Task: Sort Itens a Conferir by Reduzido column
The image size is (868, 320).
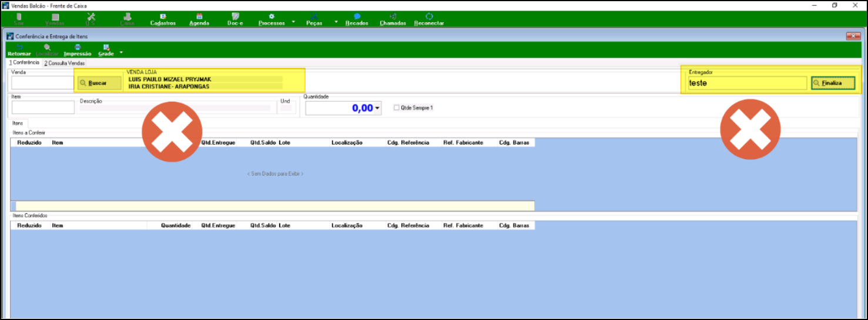Action: click(x=29, y=143)
